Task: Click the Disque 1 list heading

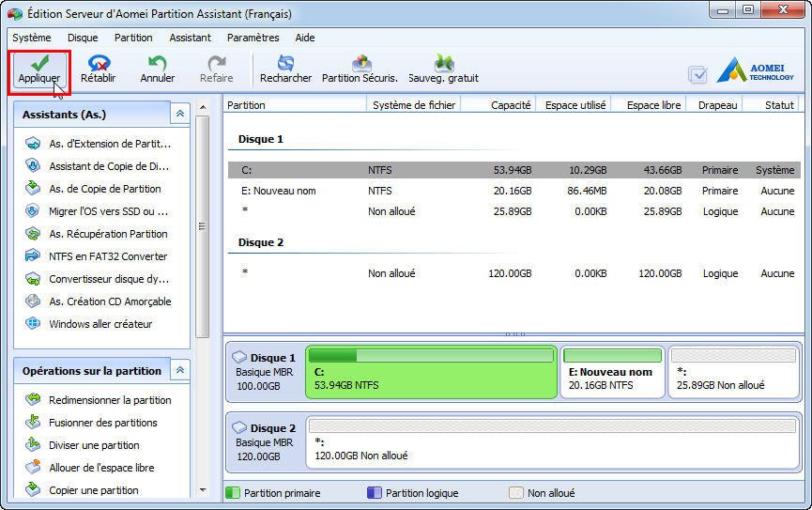Action: tap(260, 139)
